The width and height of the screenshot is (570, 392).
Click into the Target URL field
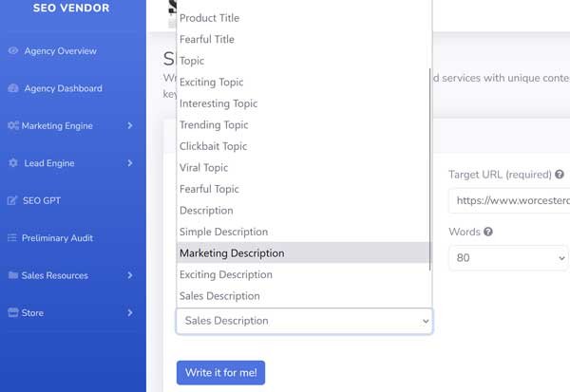click(x=508, y=201)
